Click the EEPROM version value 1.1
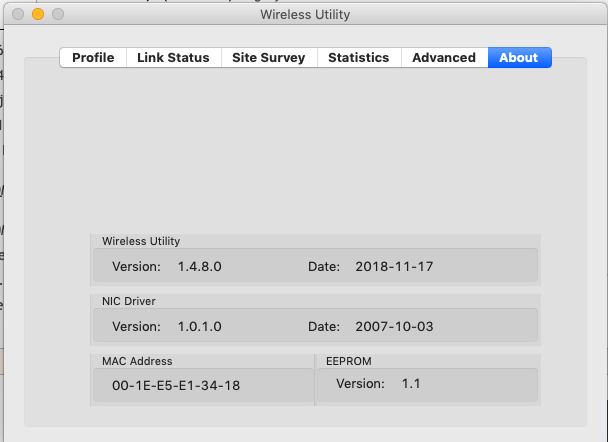 (412, 383)
